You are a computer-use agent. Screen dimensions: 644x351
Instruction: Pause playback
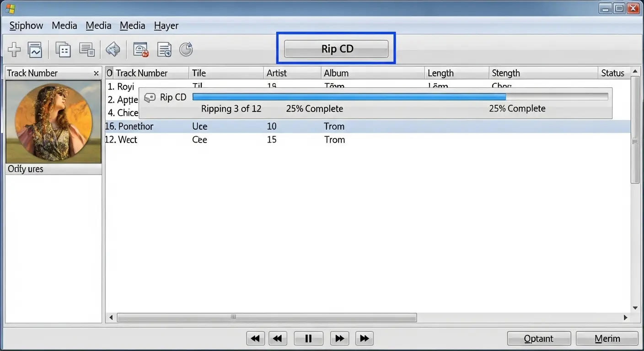(308, 339)
